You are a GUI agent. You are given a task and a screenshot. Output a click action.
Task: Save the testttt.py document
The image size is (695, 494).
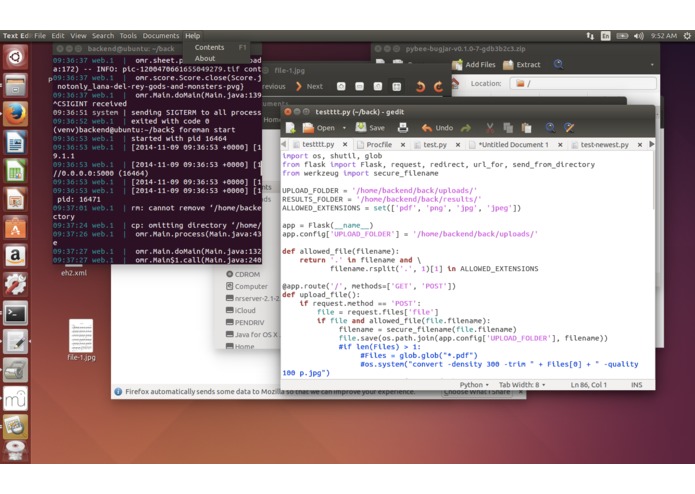[371, 128]
